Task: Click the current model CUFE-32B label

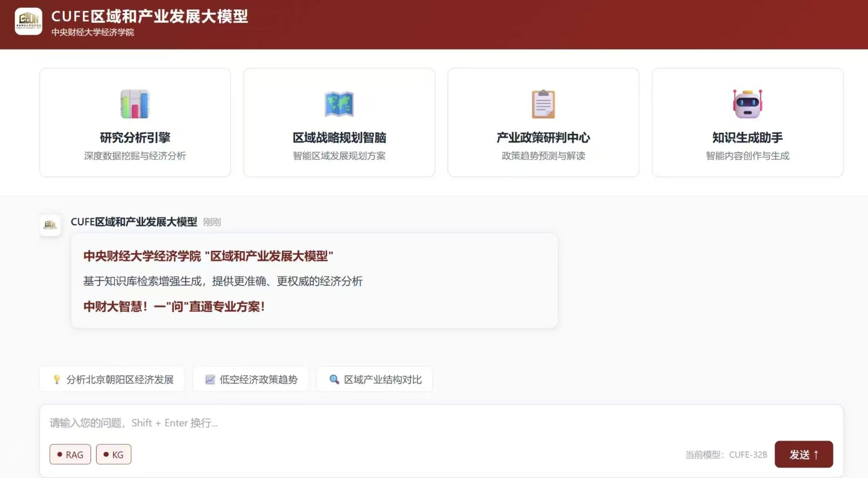Action: click(x=726, y=454)
